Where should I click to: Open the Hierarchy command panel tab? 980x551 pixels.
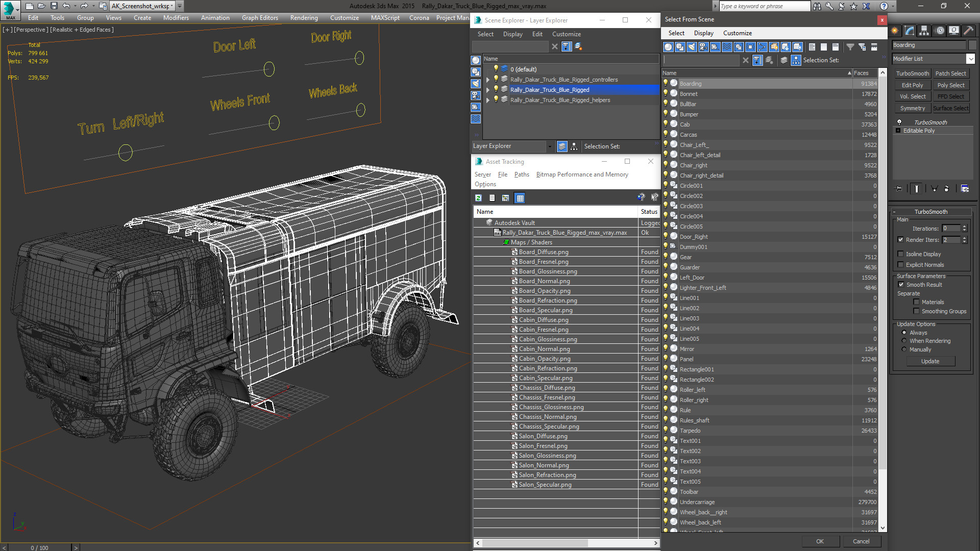tap(924, 31)
